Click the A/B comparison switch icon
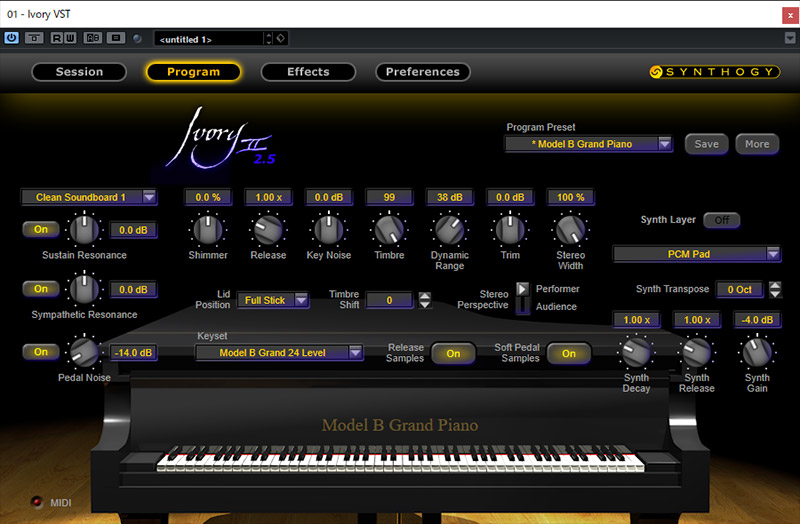Screen dimensions: 800x524 [x=92, y=38]
